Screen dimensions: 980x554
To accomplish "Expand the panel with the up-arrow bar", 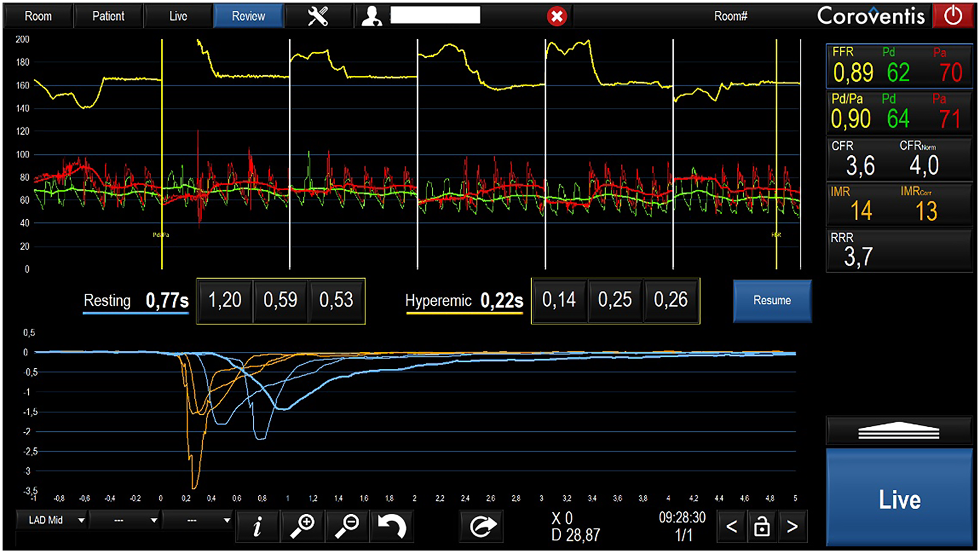I will click(899, 431).
